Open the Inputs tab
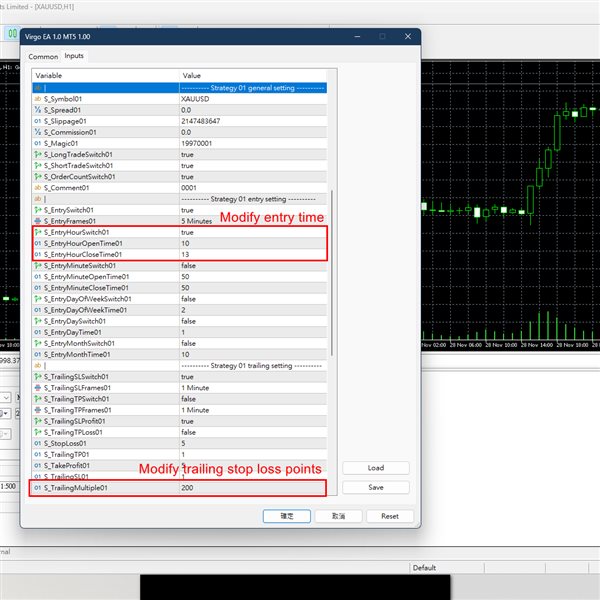This screenshot has height=600, width=600. point(74,56)
